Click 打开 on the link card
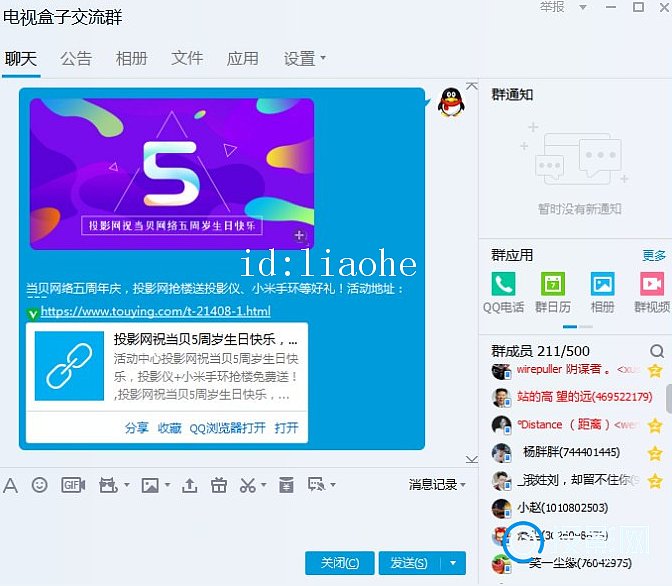Viewport: 672px width, 586px height. (x=286, y=427)
